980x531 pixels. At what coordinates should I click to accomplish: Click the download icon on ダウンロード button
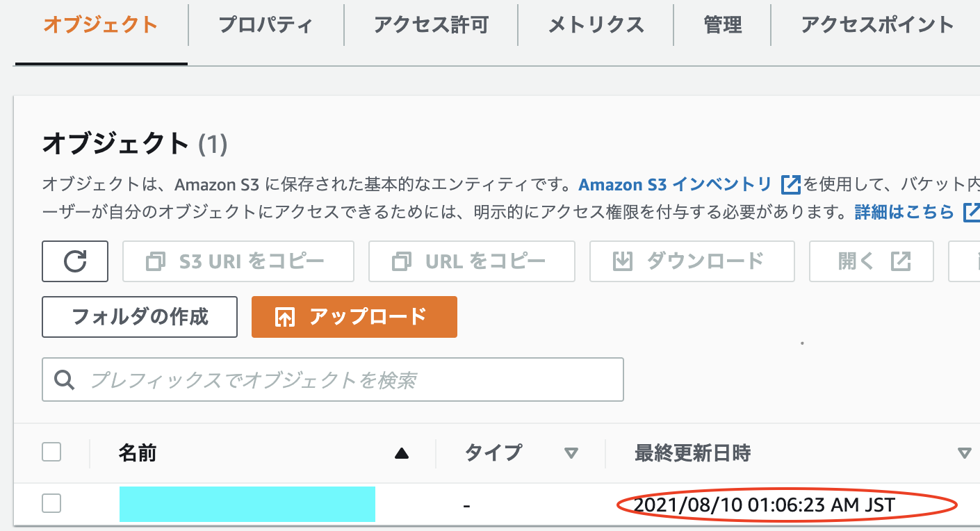tap(623, 261)
